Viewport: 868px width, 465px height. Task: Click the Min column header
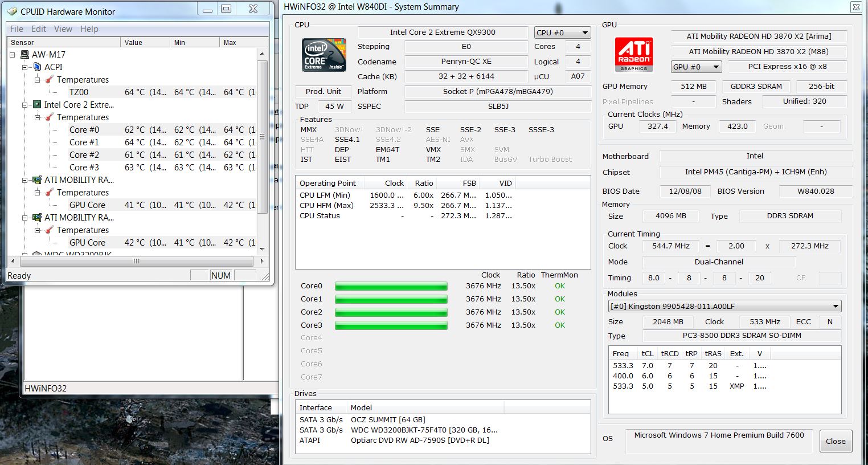pos(194,42)
